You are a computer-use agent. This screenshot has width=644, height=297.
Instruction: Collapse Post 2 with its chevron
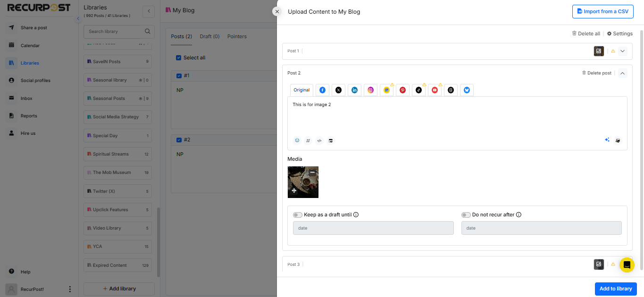click(x=622, y=73)
